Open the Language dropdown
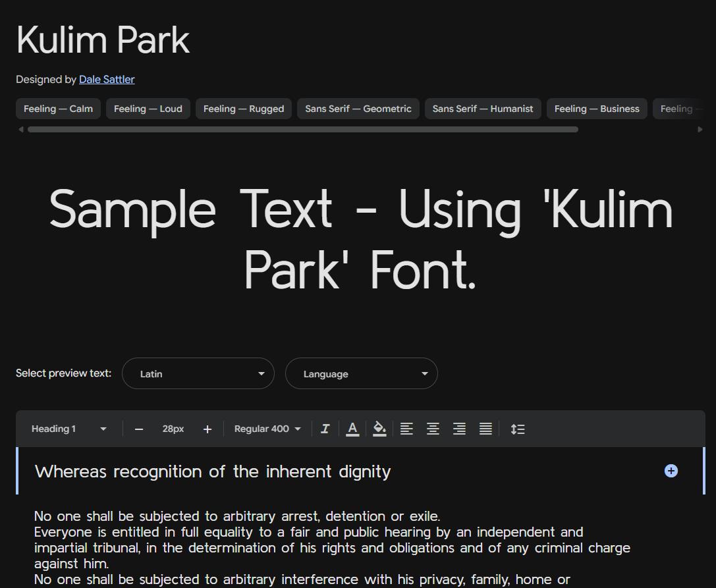The height and width of the screenshot is (588, 716). pyautogui.click(x=362, y=373)
